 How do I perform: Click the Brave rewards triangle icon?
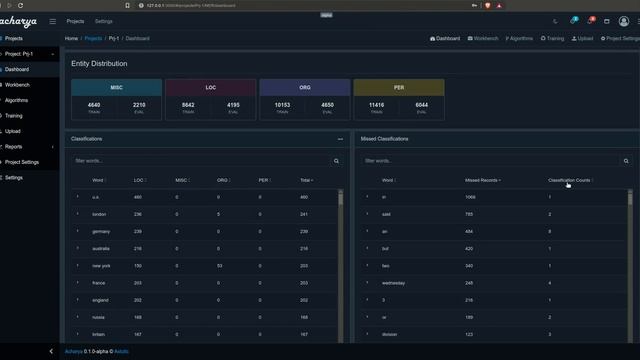[499, 5]
